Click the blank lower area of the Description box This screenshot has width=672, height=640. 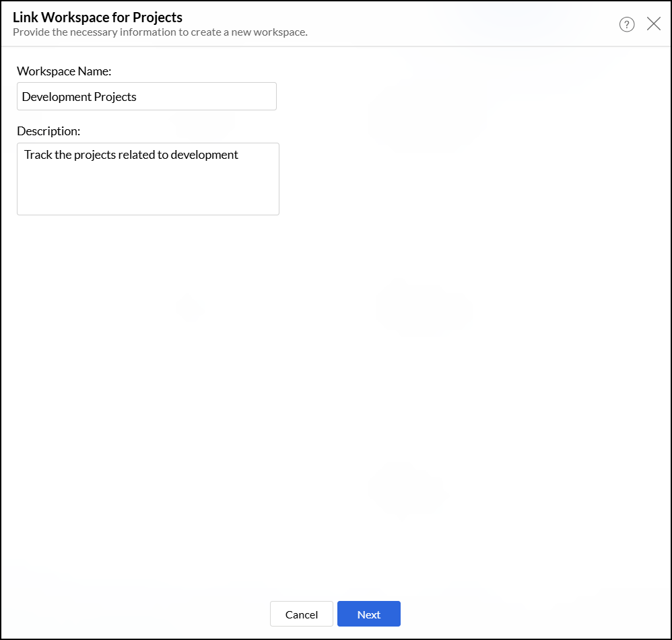(x=147, y=195)
